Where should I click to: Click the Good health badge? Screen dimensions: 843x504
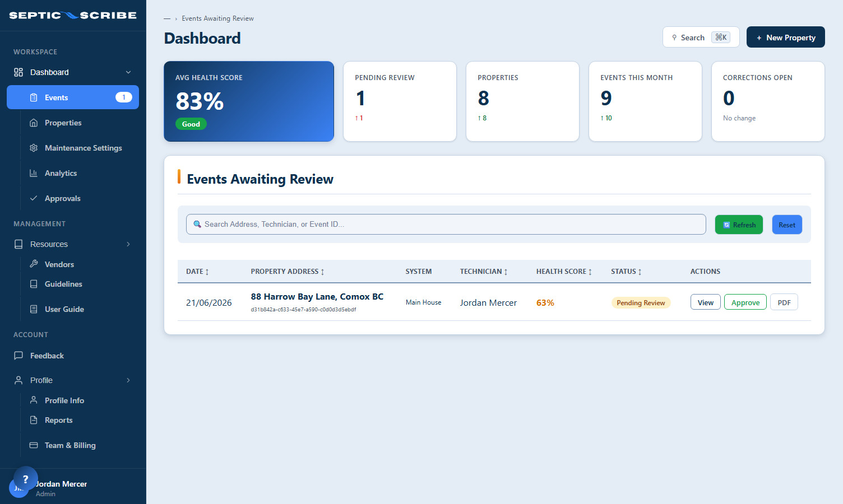click(191, 124)
